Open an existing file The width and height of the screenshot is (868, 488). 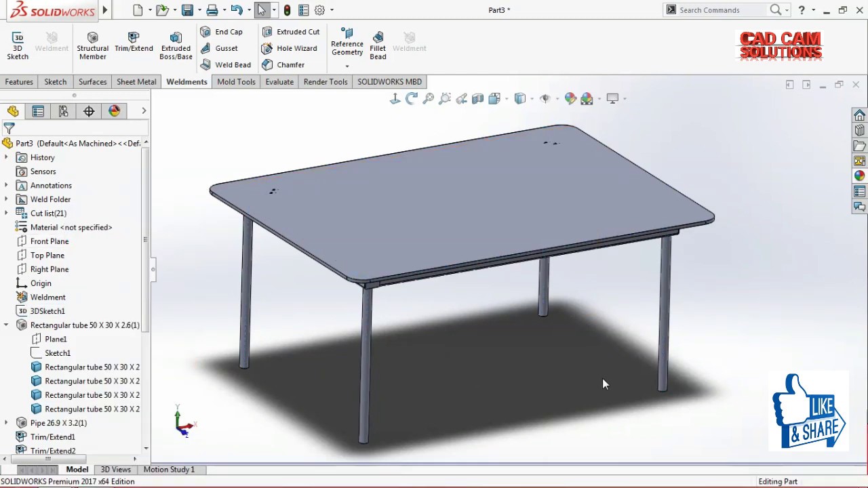(162, 10)
